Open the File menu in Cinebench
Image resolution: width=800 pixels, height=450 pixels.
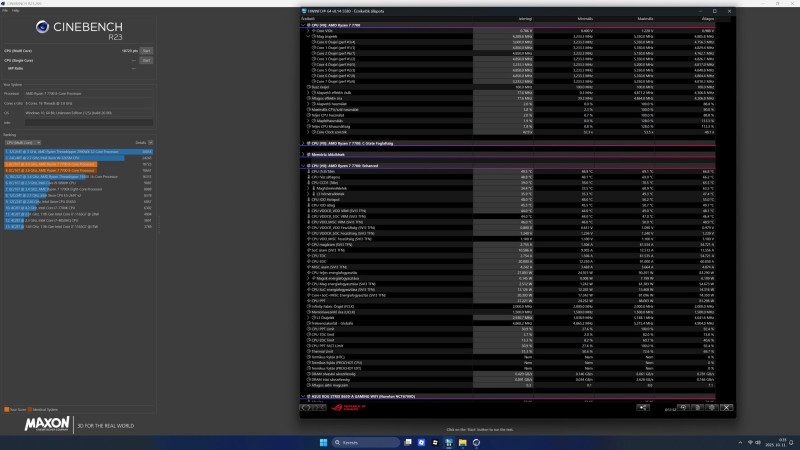5,10
